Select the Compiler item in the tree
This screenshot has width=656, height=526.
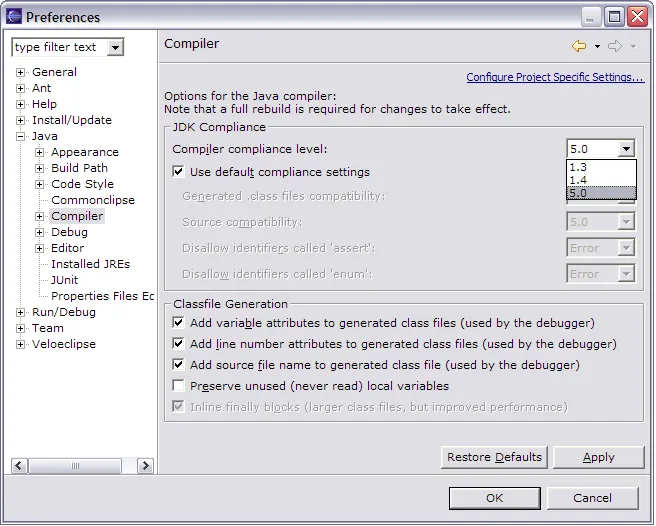77,216
